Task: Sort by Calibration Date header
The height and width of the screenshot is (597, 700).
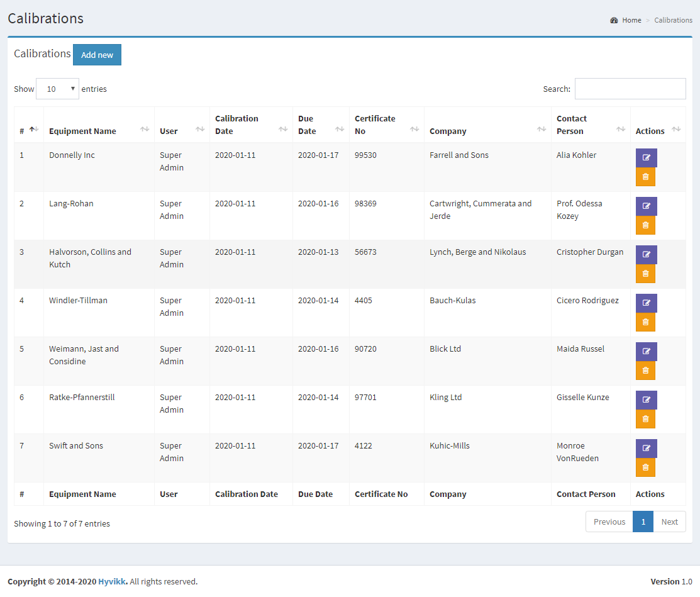Action: pos(251,125)
